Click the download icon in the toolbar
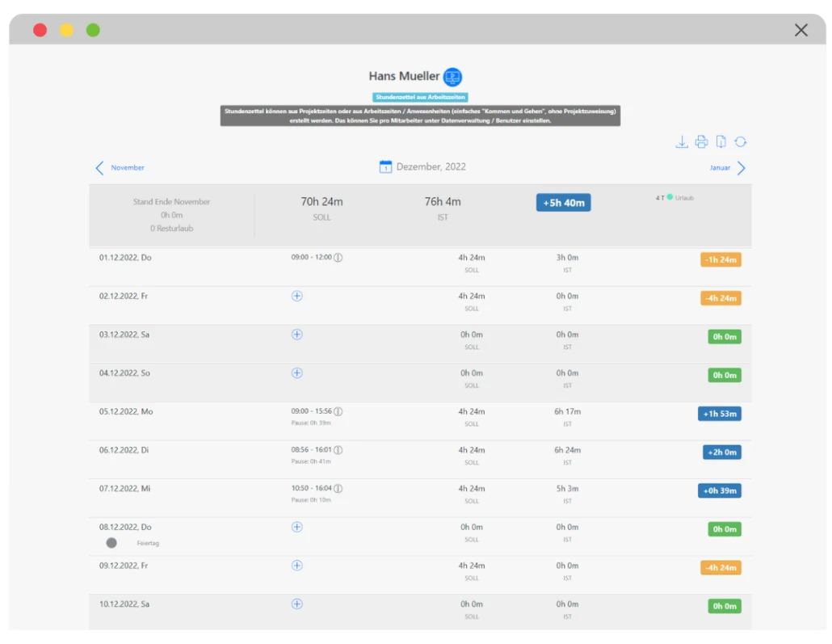The image size is (832, 644). click(x=682, y=142)
